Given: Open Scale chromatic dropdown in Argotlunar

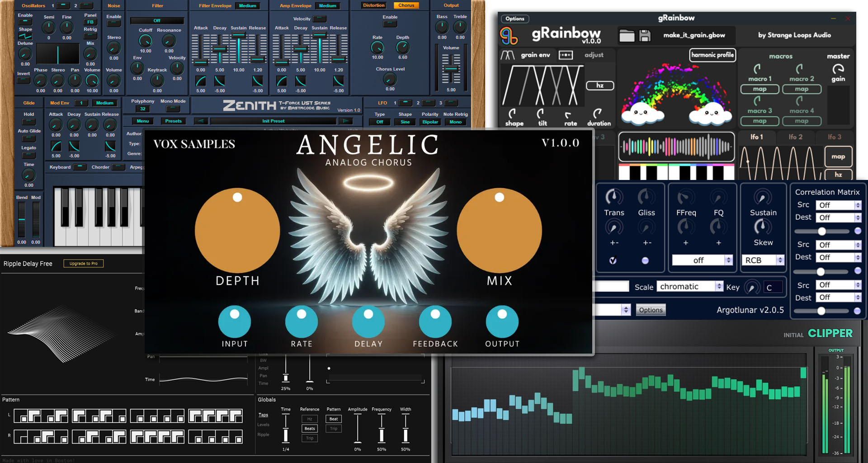Looking at the screenshot, I should (x=690, y=287).
